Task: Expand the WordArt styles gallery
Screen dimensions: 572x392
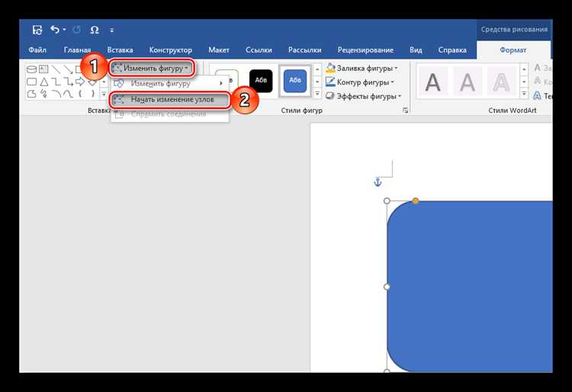Action: 524,94
